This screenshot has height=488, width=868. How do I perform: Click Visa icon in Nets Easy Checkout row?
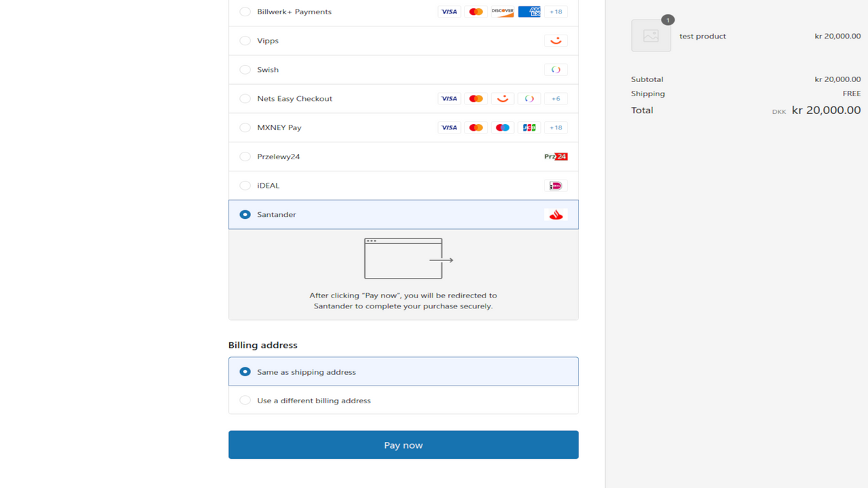click(x=449, y=99)
